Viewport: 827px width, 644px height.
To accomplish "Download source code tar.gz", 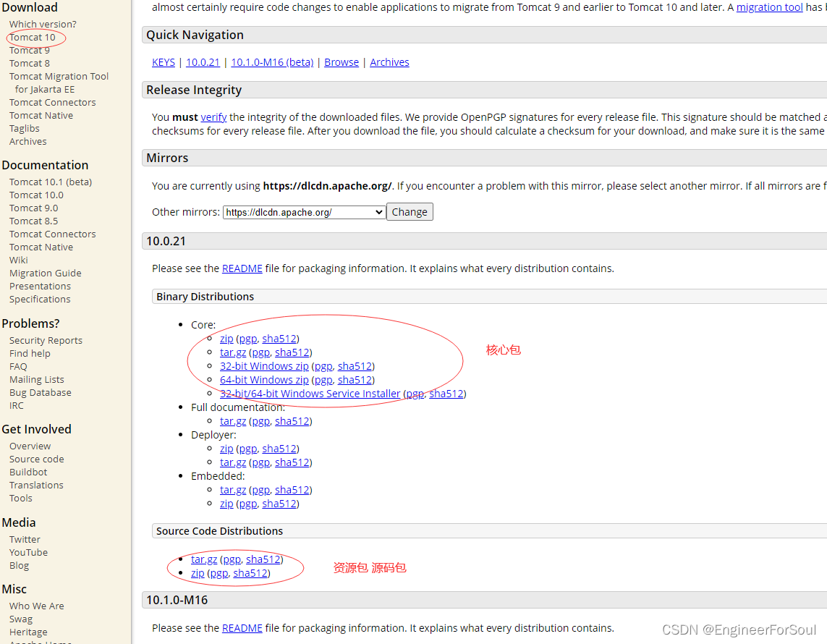I will click(203, 559).
